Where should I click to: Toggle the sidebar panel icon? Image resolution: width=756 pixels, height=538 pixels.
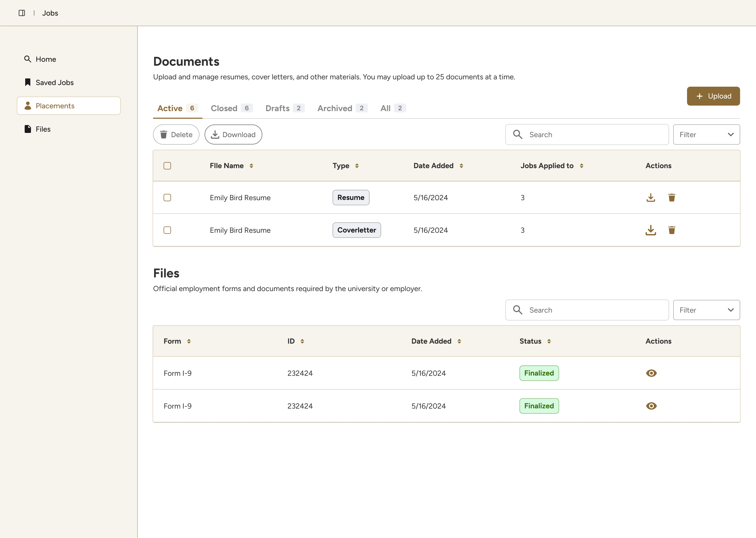click(22, 13)
